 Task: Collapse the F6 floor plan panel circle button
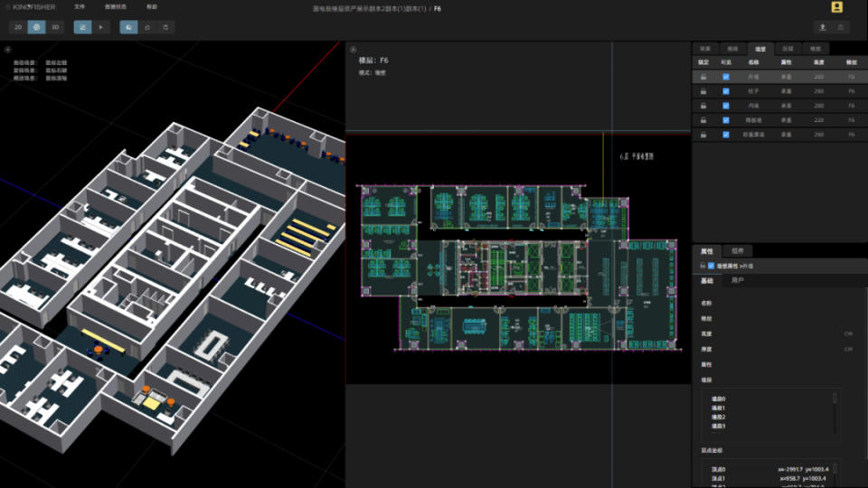(x=354, y=50)
